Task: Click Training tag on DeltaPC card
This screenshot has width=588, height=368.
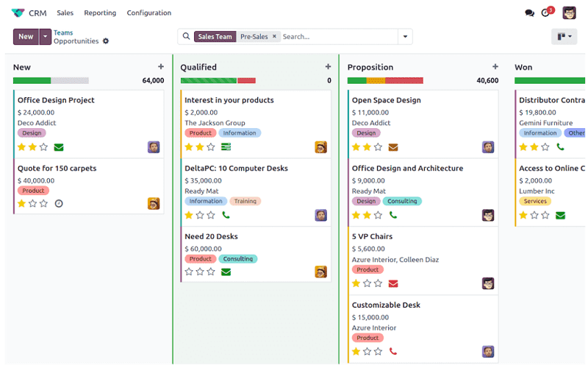Action: pos(245,201)
